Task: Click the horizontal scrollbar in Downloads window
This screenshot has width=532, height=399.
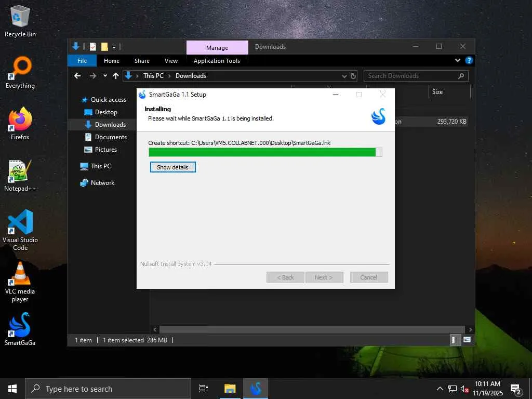Action: (x=312, y=329)
